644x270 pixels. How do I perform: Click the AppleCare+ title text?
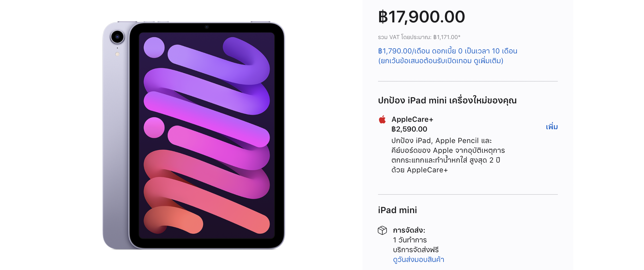point(412,119)
